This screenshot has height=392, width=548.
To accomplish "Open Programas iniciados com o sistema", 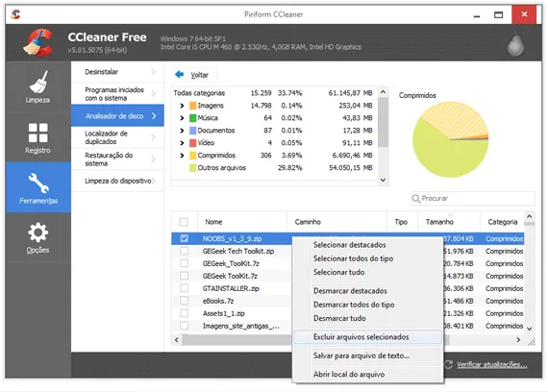I will 117,93.
